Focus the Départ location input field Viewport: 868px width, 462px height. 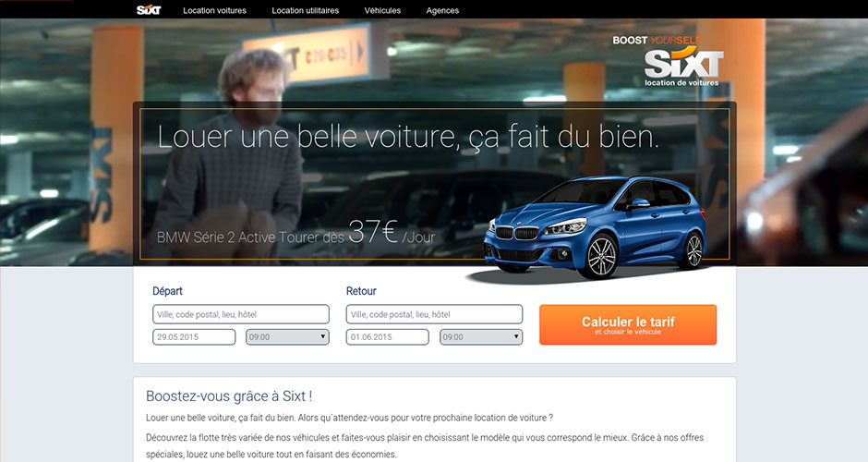(x=241, y=314)
